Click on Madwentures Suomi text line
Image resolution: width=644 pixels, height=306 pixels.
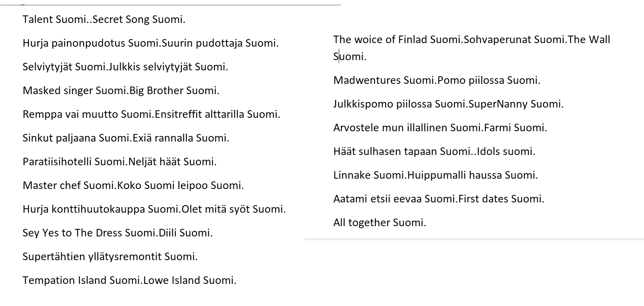coord(437,80)
